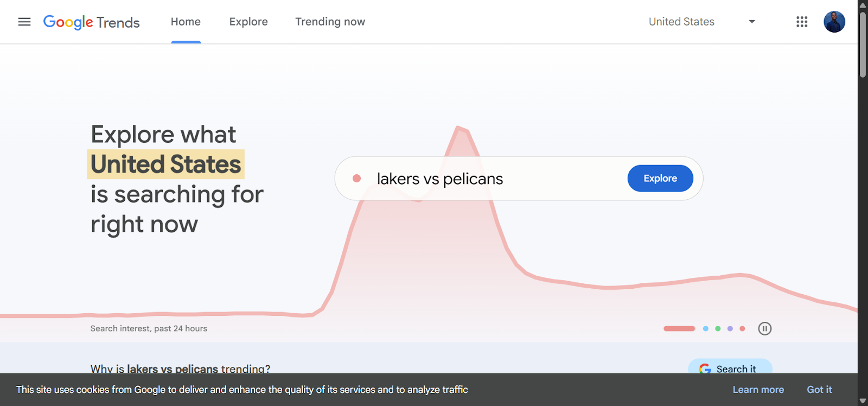Open the Trending now section
This screenshot has height=406, width=868.
point(330,21)
